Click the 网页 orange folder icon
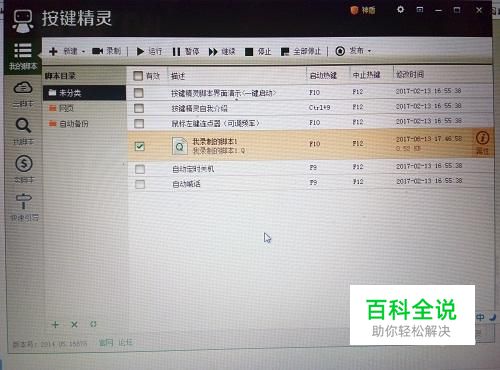This screenshot has height=370, width=500. point(52,108)
